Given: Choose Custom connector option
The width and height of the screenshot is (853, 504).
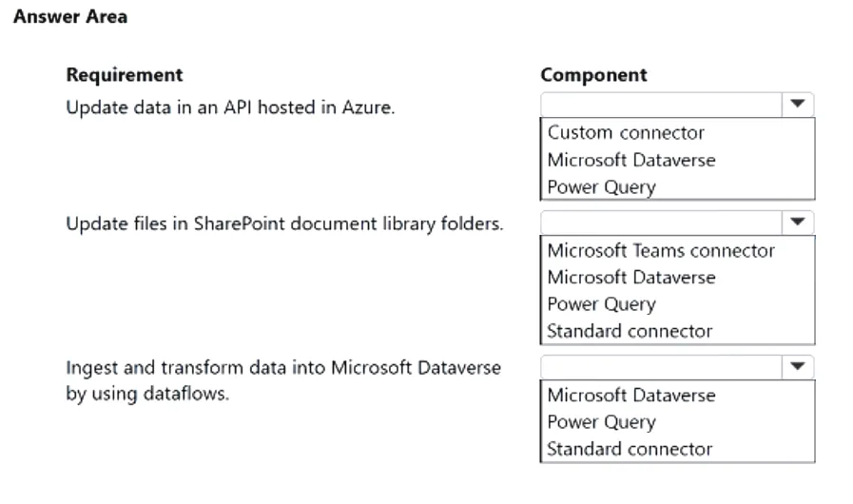Looking at the screenshot, I should pos(626,133).
